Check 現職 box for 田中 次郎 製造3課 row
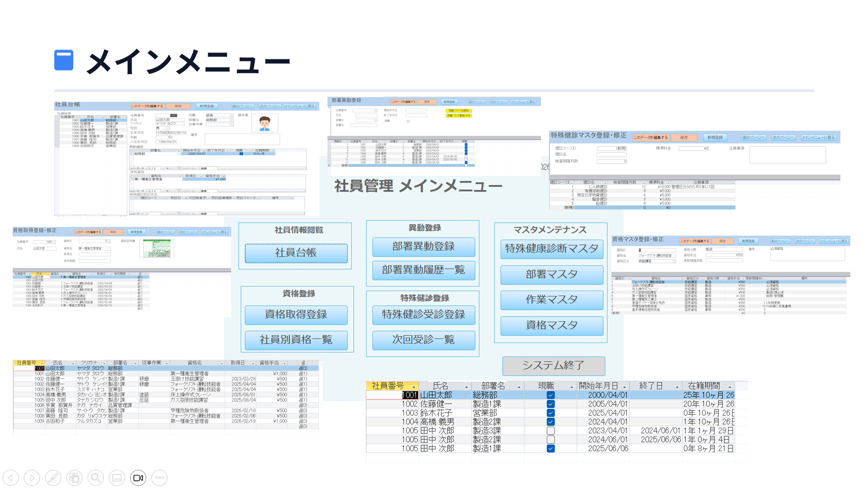The width and height of the screenshot is (868, 488). [x=550, y=431]
